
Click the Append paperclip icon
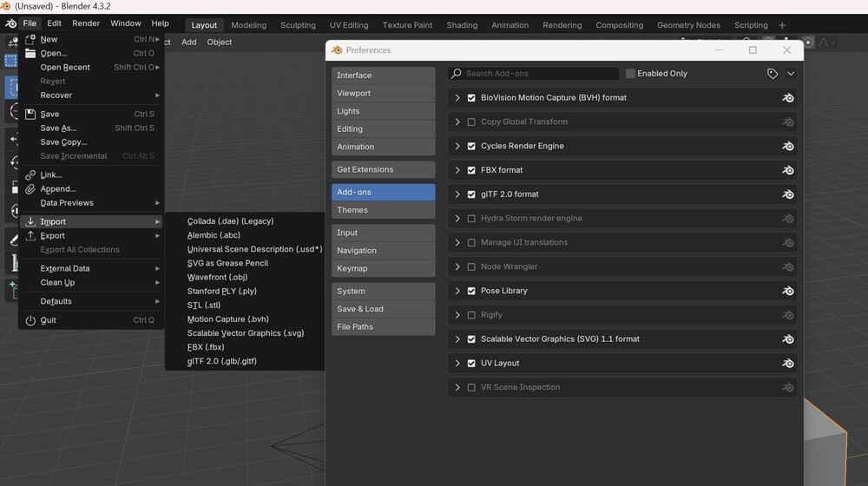(x=30, y=188)
